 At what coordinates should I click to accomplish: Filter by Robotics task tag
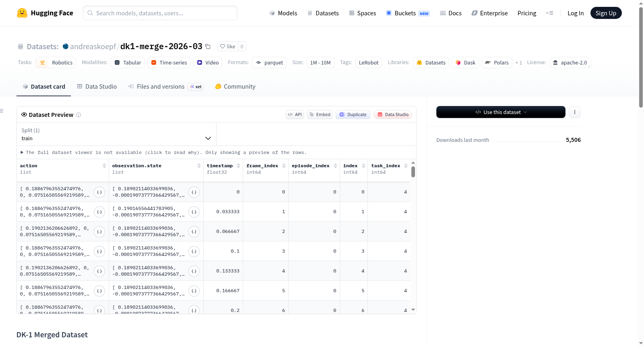56,62
